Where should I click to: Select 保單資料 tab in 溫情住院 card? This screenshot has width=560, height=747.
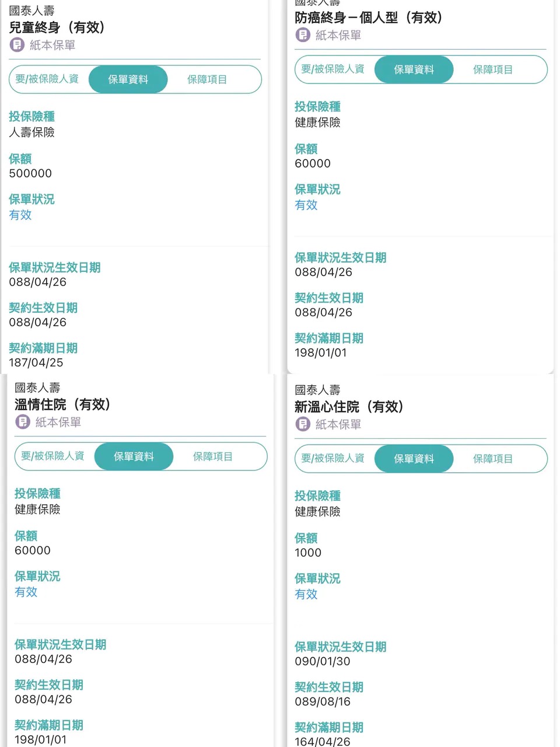(134, 456)
